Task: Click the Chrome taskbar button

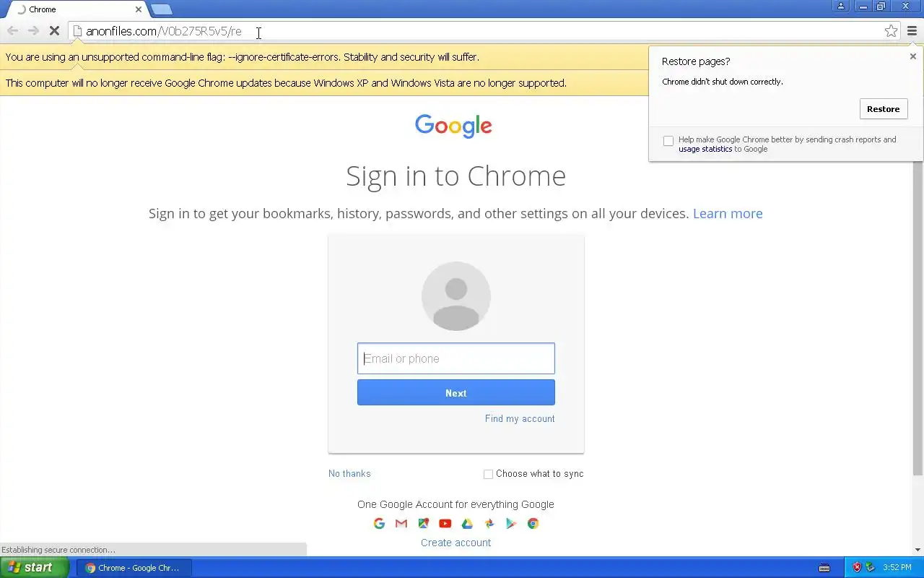Action: pos(134,568)
